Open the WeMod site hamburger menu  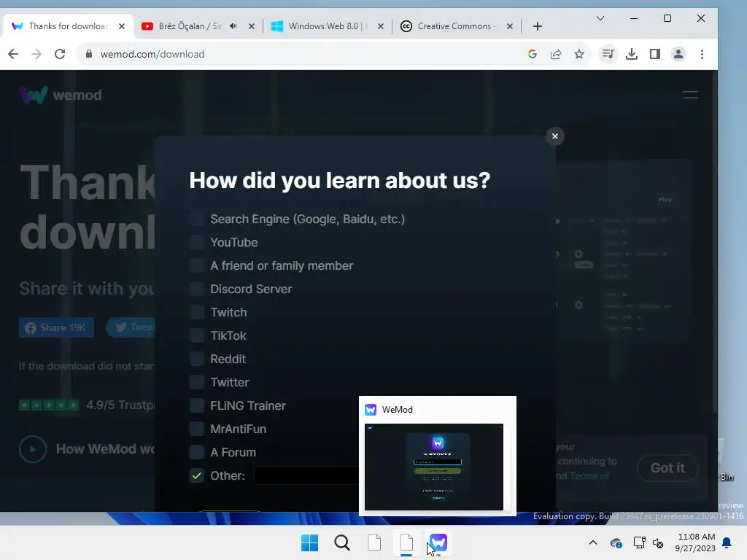click(x=690, y=95)
